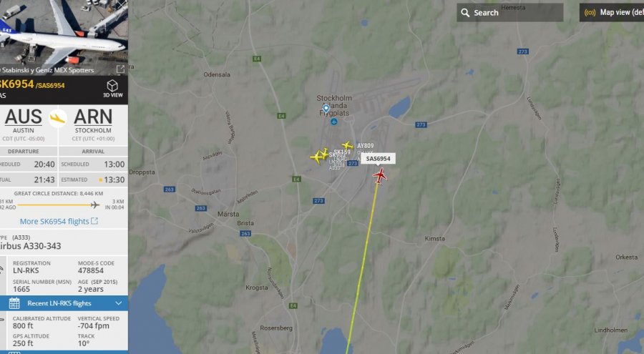Focus the Search input field

coord(510,13)
